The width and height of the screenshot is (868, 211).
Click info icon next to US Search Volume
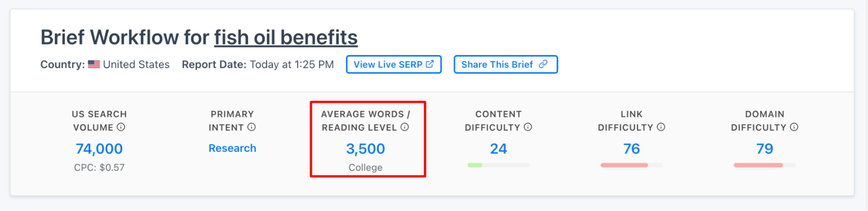point(121,127)
